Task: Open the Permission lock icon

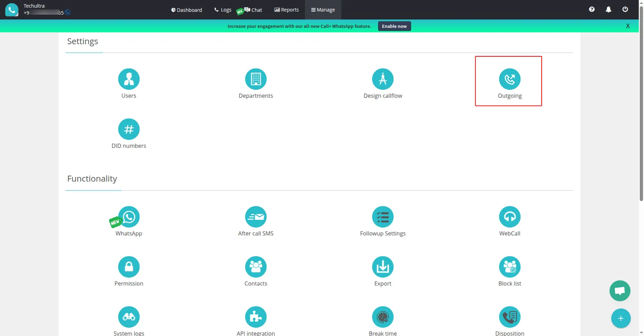Action: [129, 267]
